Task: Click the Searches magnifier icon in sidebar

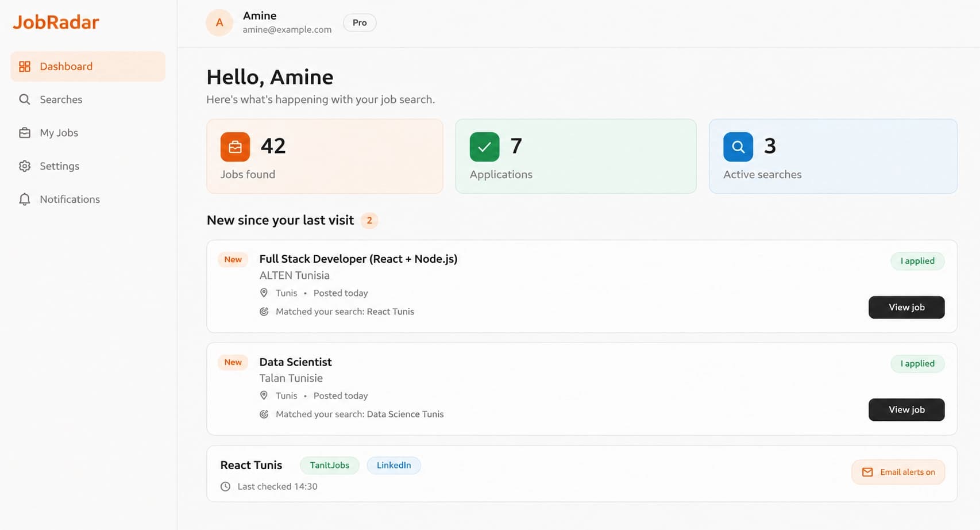Action: (25, 99)
